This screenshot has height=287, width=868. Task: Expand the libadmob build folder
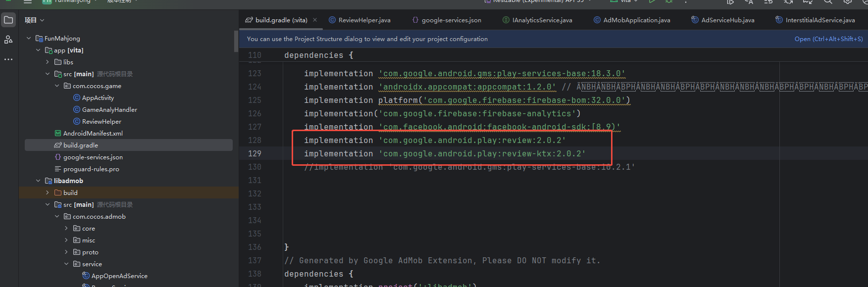coord(48,192)
